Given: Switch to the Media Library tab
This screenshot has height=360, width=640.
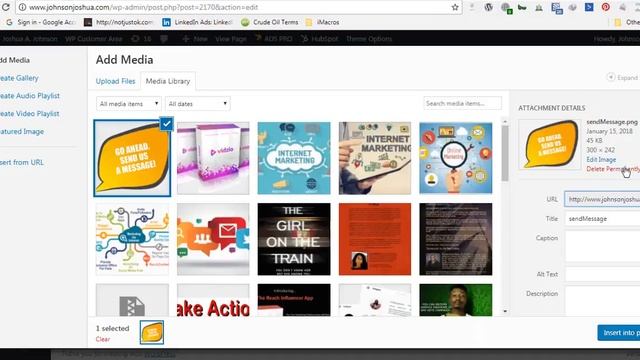Looking at the screenshot, I should pos(168,81).
